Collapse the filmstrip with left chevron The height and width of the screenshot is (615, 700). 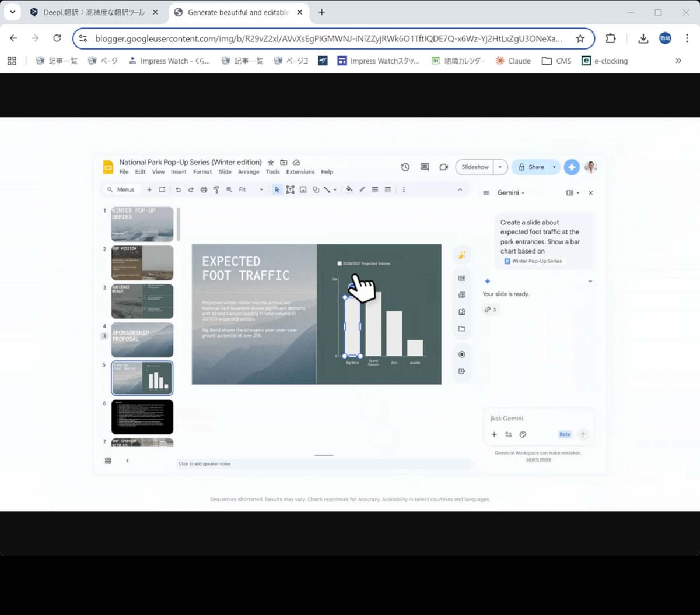(127, 461)
